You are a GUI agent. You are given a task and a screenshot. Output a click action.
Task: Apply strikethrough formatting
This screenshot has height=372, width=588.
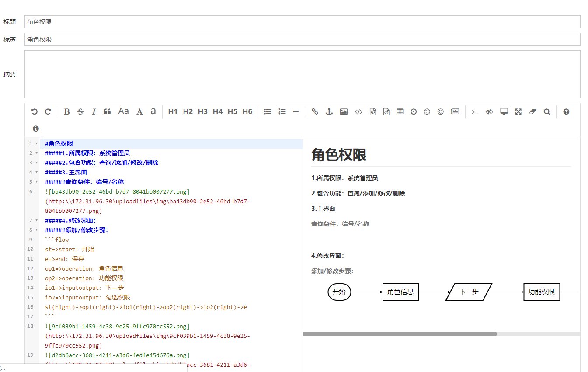[80, 112]
